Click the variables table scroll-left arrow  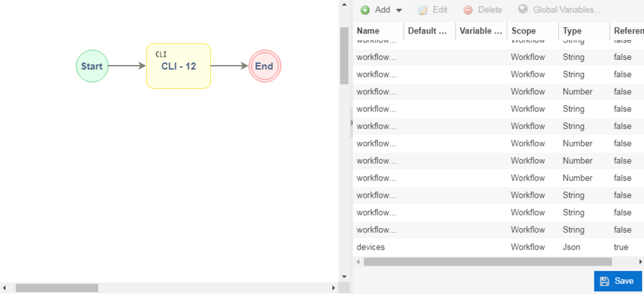pyautogui.click(x=358, y=262)
